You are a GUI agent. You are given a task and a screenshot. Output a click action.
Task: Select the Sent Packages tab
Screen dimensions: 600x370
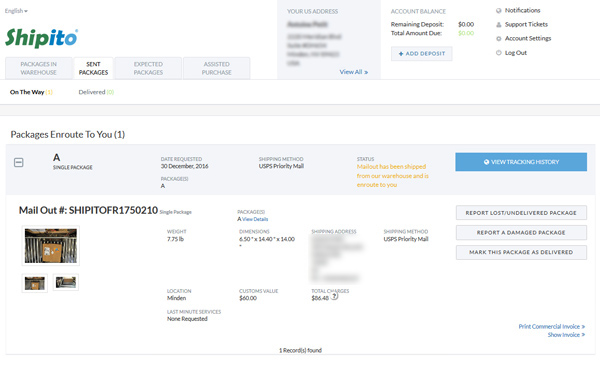pos(93,68)
